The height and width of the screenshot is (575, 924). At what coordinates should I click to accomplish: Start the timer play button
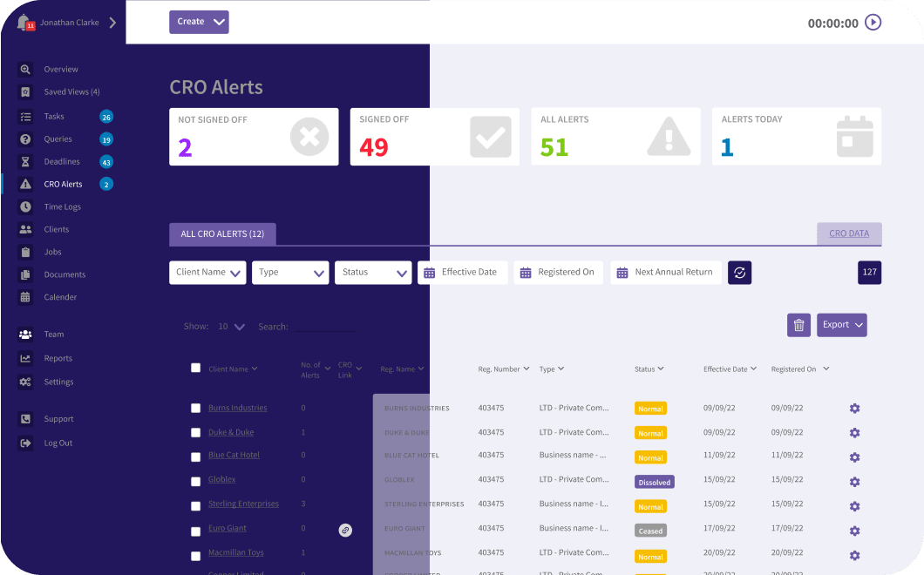[873, 23]
